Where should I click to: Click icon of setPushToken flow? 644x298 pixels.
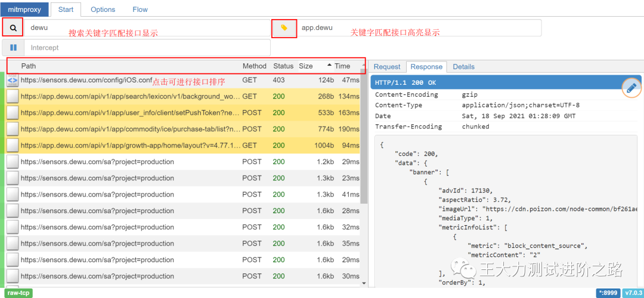(x=13, y=112)
